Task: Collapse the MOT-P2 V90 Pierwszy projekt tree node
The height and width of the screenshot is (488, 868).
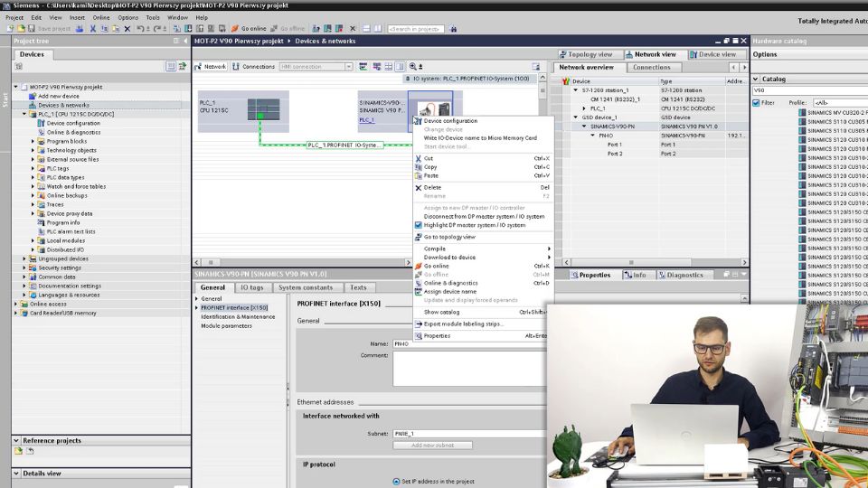Action: pyautogui.click(x=16, y=87)
